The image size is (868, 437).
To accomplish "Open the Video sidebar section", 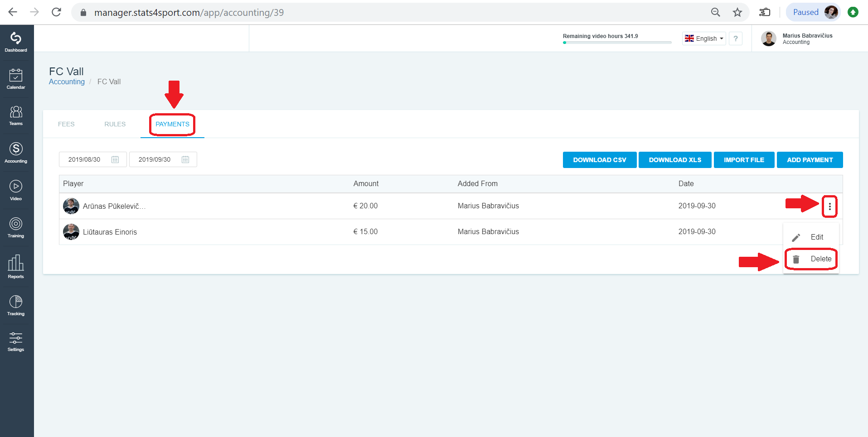I will [16, 190].
